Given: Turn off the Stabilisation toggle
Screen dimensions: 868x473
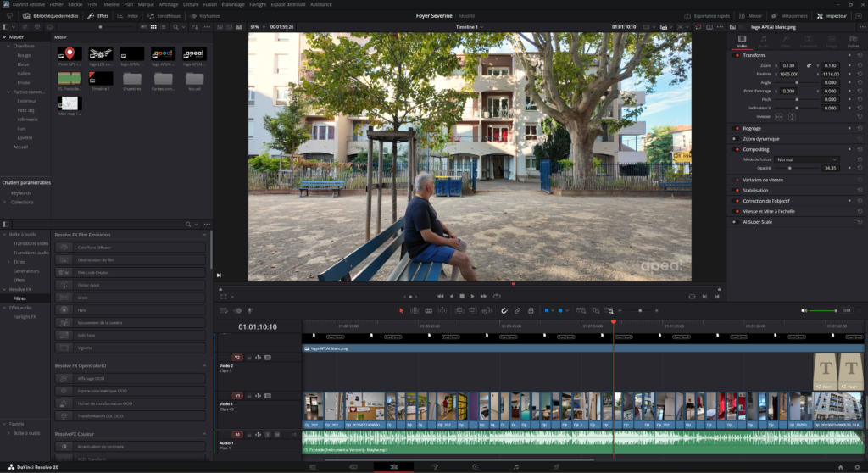Looking at the screenshot, I should (x=737, y=190).
